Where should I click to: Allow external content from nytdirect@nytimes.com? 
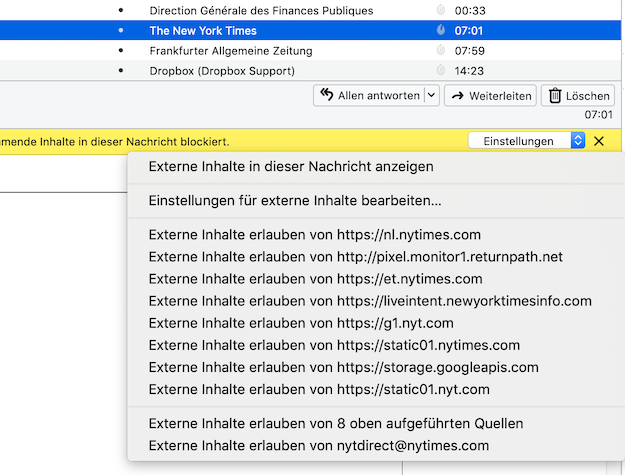(319, 445)
